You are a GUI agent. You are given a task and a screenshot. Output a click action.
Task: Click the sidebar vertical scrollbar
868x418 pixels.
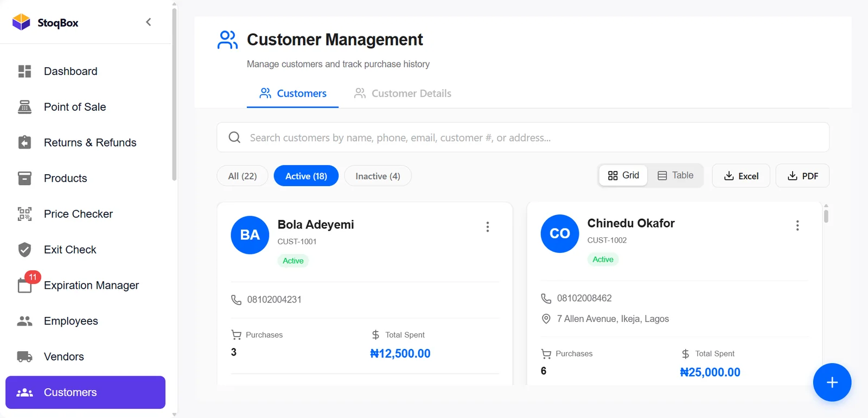pyautogui.click(x=174, y=94)
